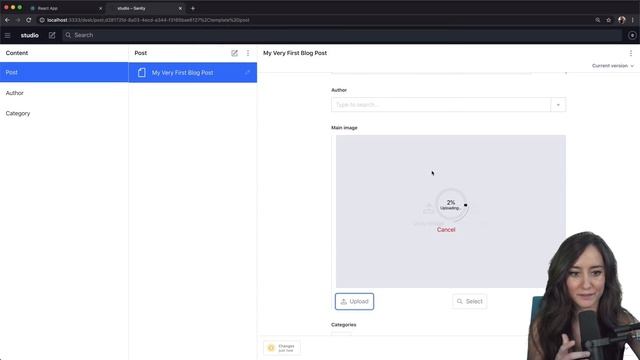The width and height of the screenshot is (640, 360).
Task: Go forward in browser history
Action: click(18, 20)
